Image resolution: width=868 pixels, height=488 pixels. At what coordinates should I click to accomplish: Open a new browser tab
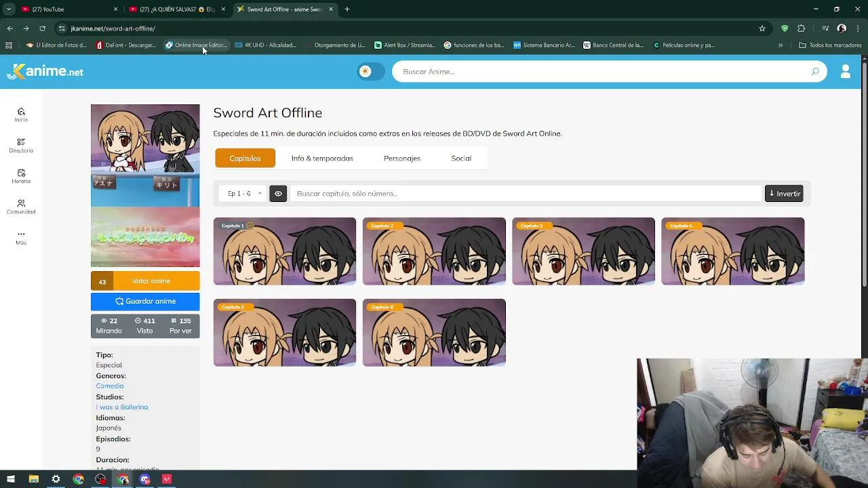click(x=347, y=9)
